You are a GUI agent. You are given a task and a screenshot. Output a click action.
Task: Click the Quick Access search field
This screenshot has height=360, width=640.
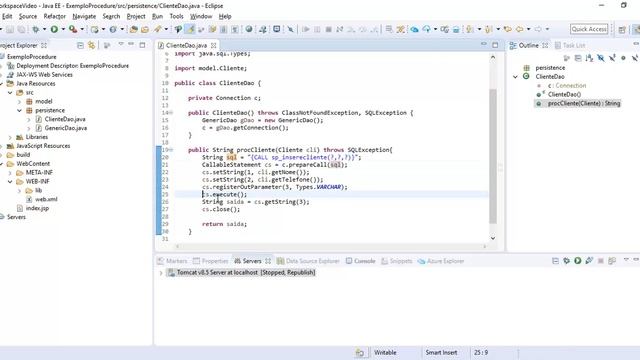pyautogui.click(x=589, y=29)
